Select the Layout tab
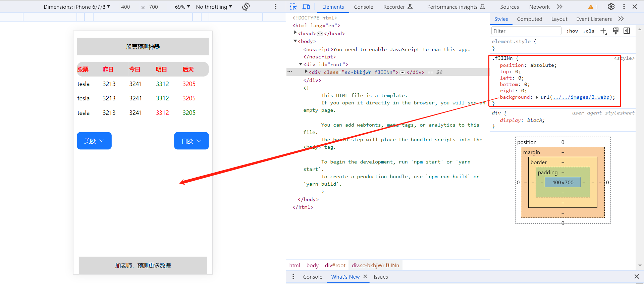 coord(559,19)
